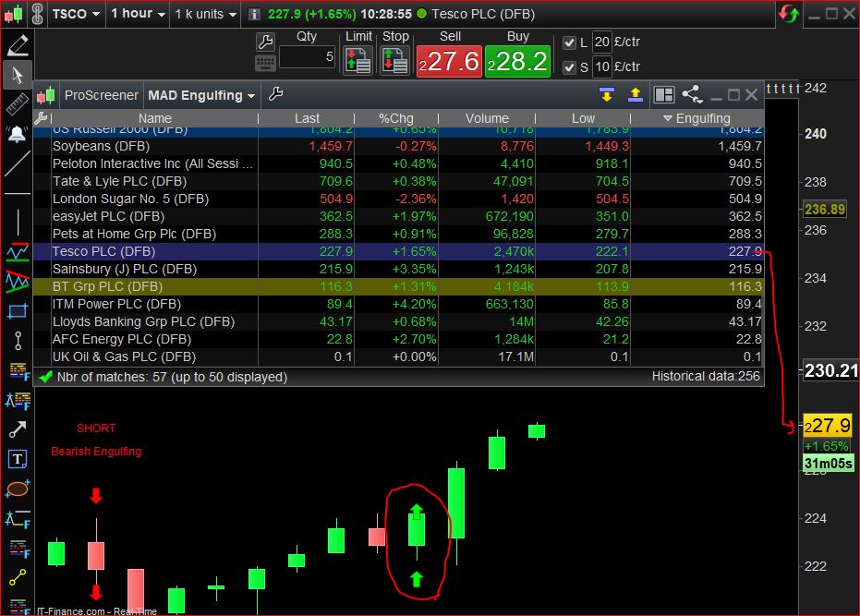
Task: Edit the L limit distance value 20
Action: (x=602, y=42)
